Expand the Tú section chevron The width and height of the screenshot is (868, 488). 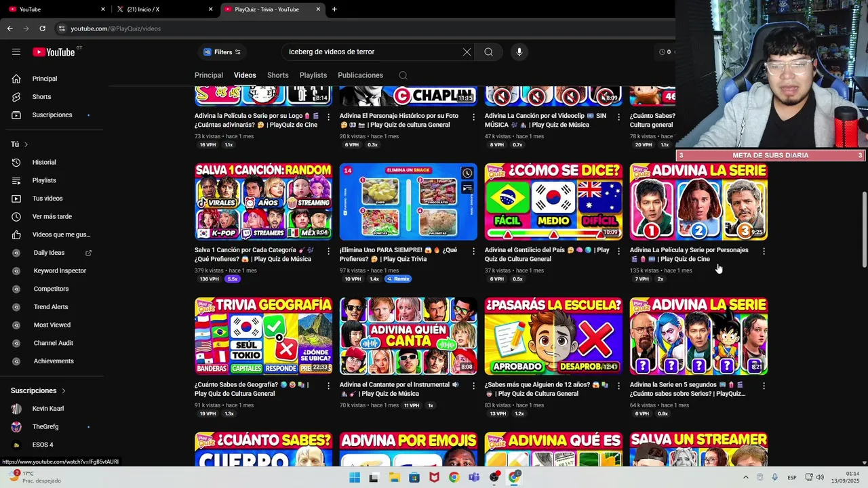click(x=26, y=144)
